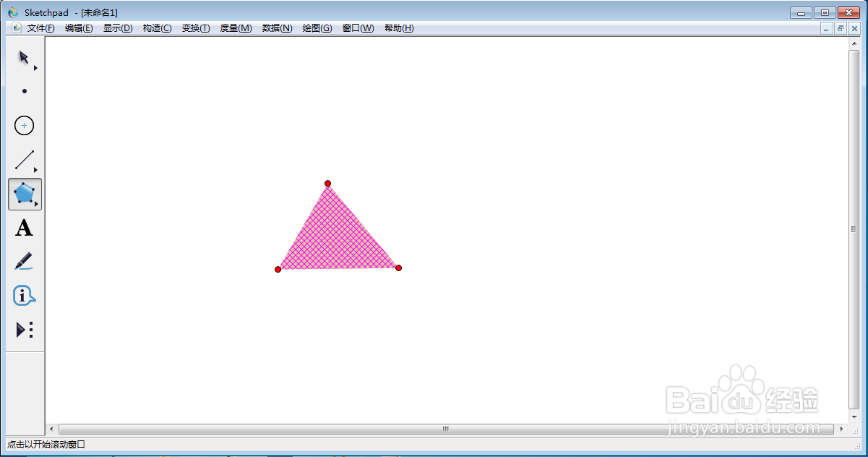
Task: Click vertical scrollbar down arrow
Action: pos(854,417)
